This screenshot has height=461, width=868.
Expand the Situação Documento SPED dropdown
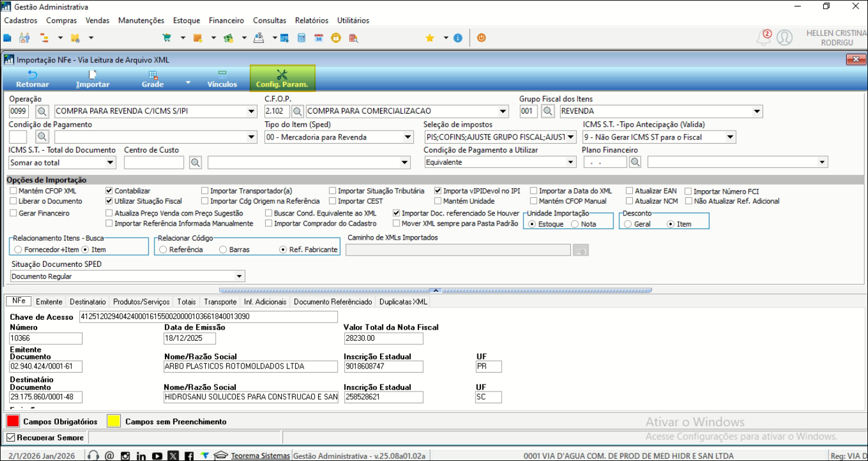click(x=239, y=277)
